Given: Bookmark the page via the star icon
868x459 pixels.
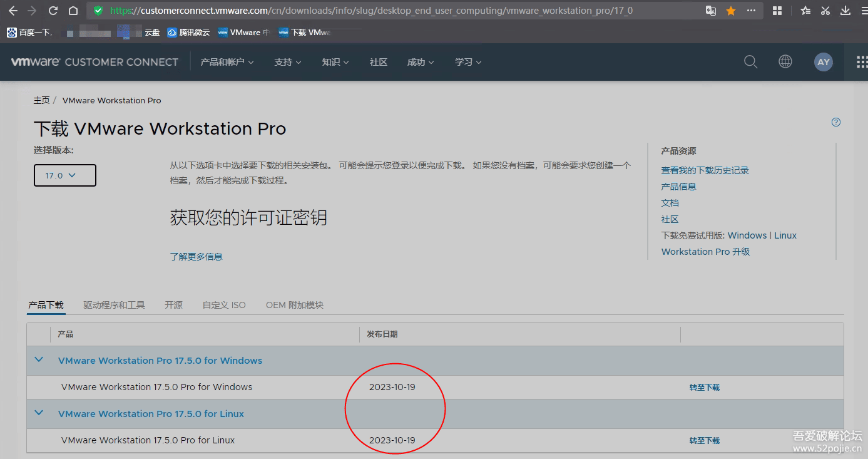Looking at the screenshot, I should [x=731, y=11].
